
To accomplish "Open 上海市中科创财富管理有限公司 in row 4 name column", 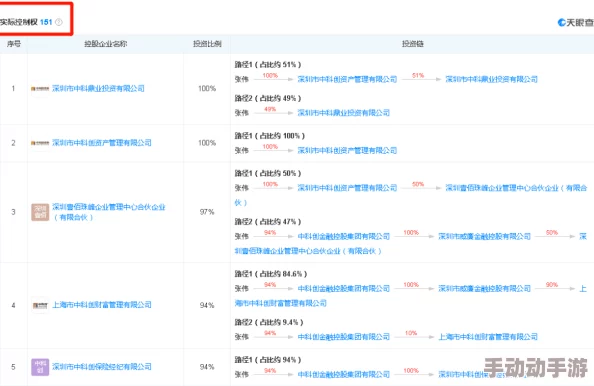I will point(102,305).
